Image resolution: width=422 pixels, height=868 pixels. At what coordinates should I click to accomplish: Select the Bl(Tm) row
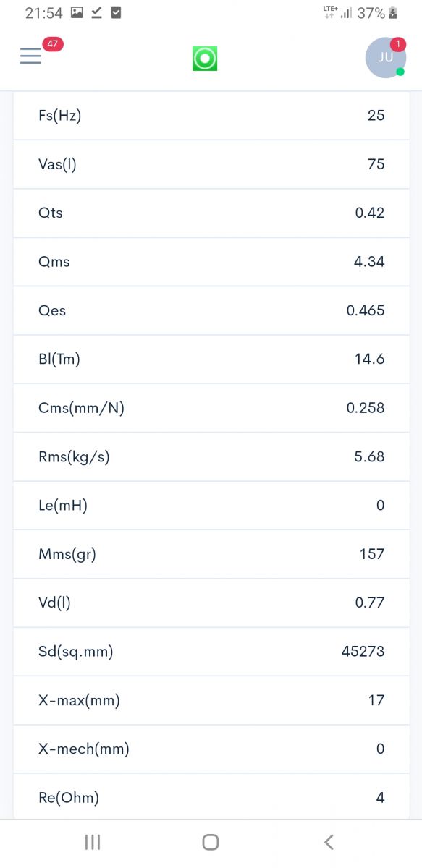point(211,359)
